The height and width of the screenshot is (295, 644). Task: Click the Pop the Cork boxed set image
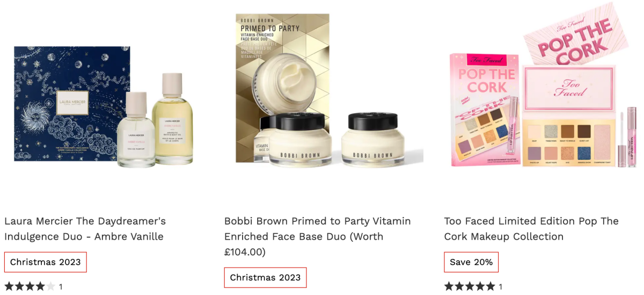[x=482, y=110]
